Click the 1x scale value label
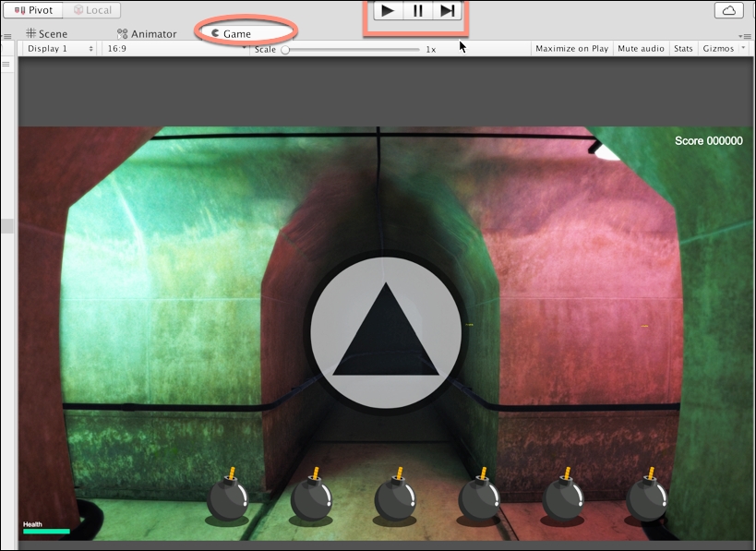This screenshot has width=756, height=551. click(430, 50)
